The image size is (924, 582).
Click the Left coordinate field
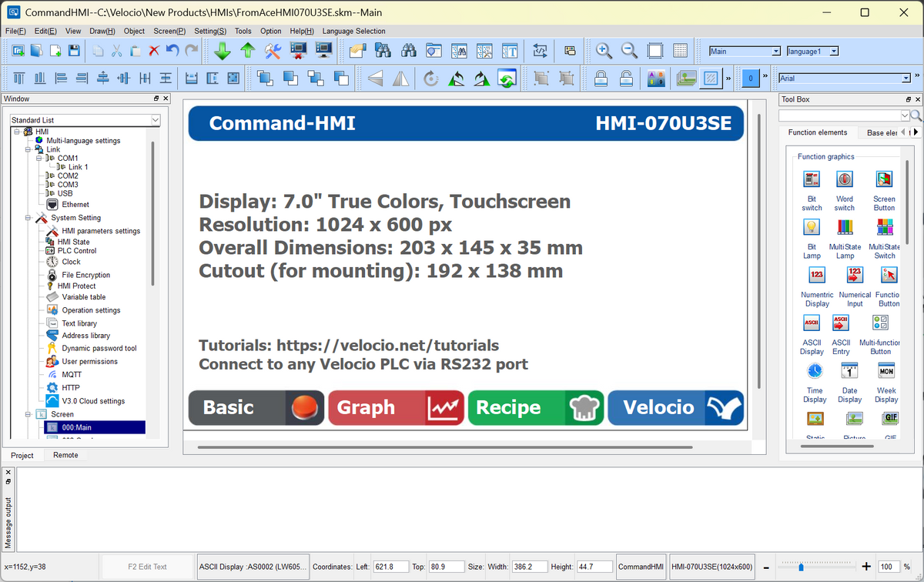(390, 567)
